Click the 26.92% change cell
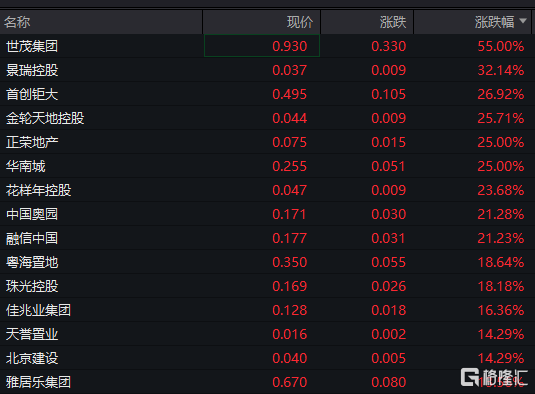The height and width of the screenshot is (394, 535). [x=501, y=94]
